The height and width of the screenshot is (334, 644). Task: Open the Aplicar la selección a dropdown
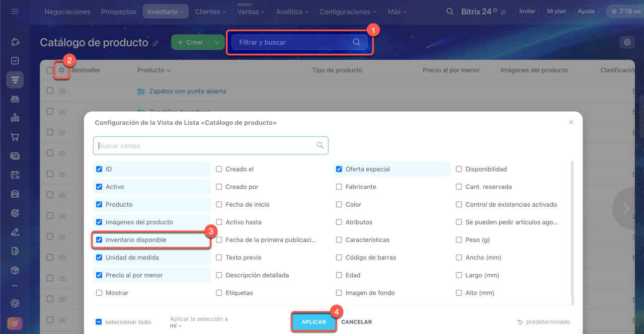pyautogui.click(x=176, y=325)
